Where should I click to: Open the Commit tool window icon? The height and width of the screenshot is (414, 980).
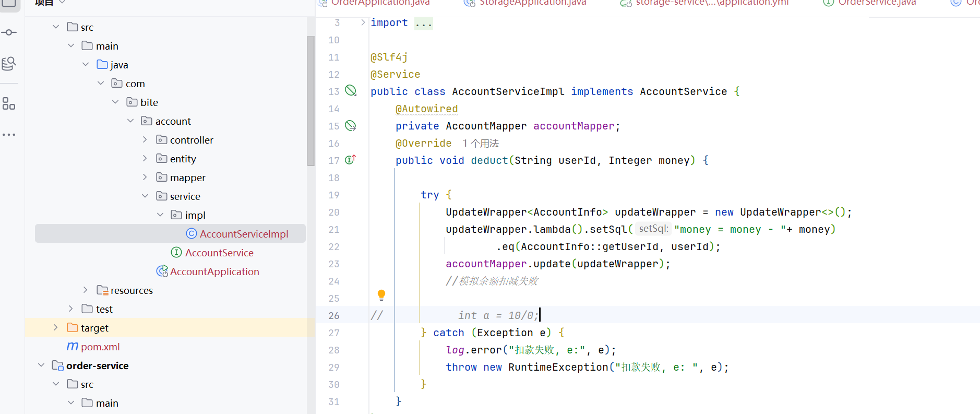(9, 32)
